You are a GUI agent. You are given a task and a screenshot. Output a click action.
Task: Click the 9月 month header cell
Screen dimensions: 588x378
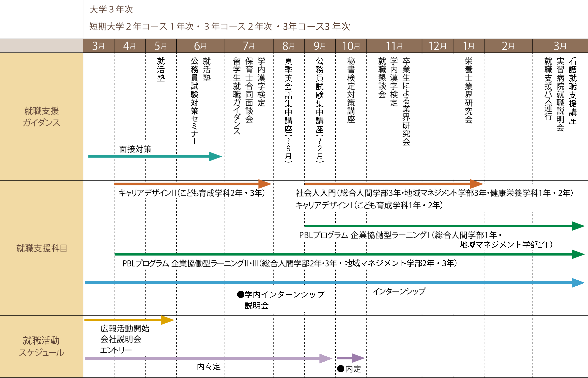tap(320, 46)
